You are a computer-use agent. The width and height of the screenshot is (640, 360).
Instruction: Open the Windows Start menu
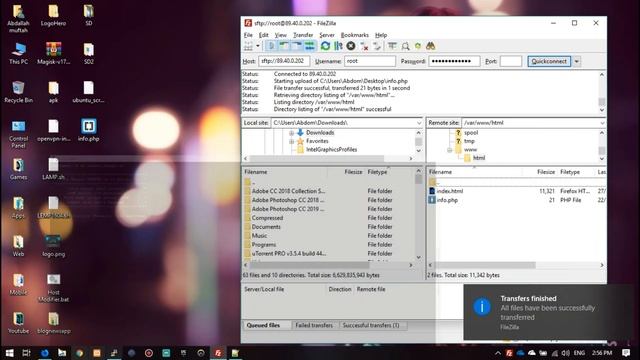pyautogui.click(x=9, y=353)
